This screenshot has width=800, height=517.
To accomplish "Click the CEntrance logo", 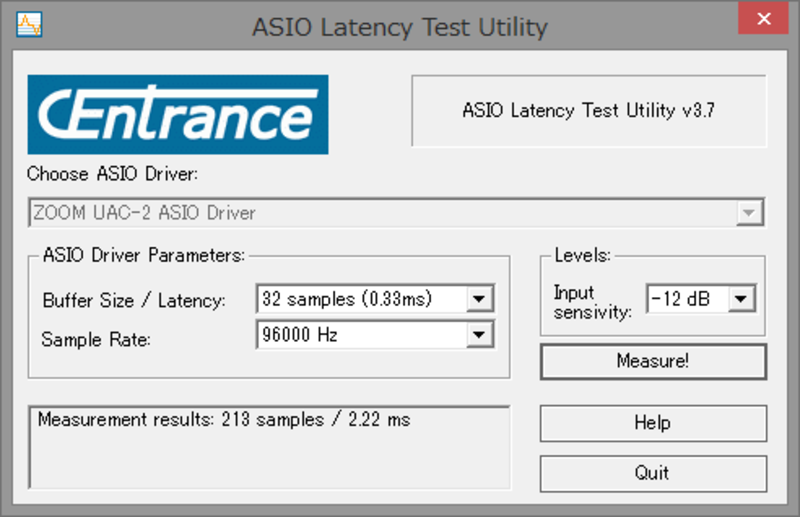I will (178, 114).
